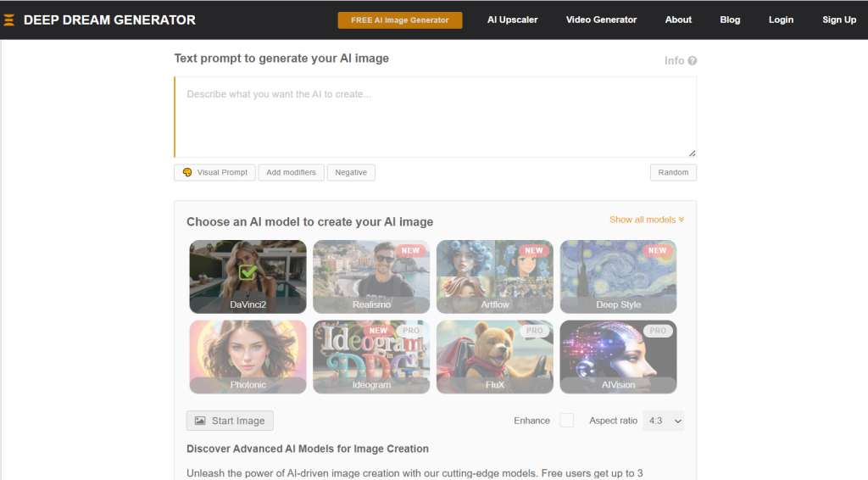868x480 pixels.
Task: Open the Info help question mark
Action: pos(692,61)
